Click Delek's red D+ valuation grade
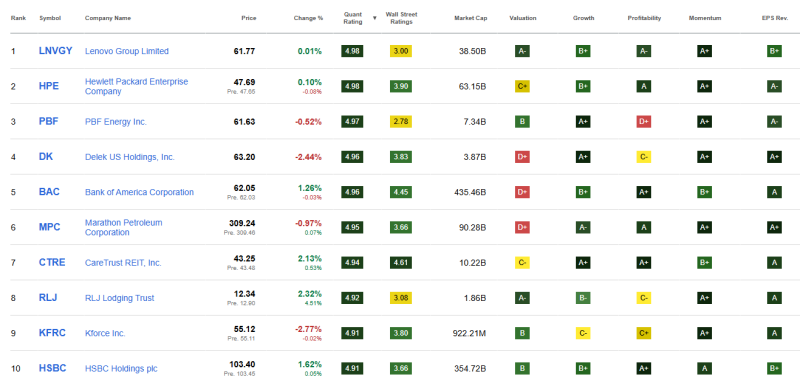Image resolution: width=800 pixels, height=380 pixels. (522, 157)
